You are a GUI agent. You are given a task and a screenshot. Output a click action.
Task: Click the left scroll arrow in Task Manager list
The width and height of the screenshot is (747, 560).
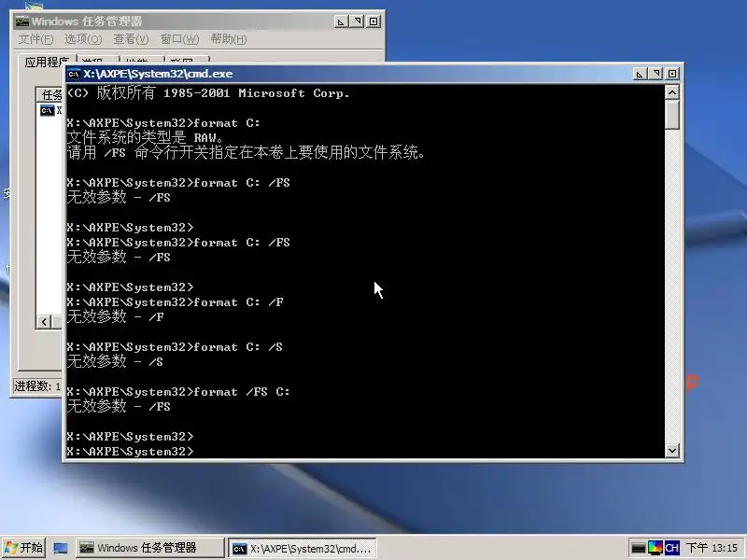click(x=44, y=322)
